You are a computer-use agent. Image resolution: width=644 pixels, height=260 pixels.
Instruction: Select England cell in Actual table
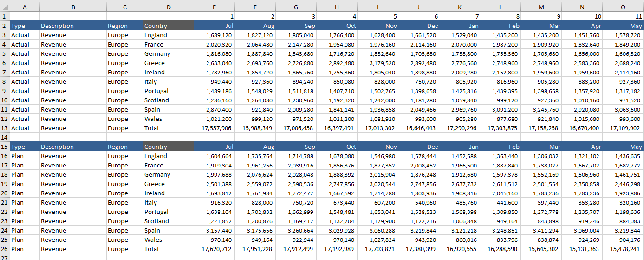[169, 35]
